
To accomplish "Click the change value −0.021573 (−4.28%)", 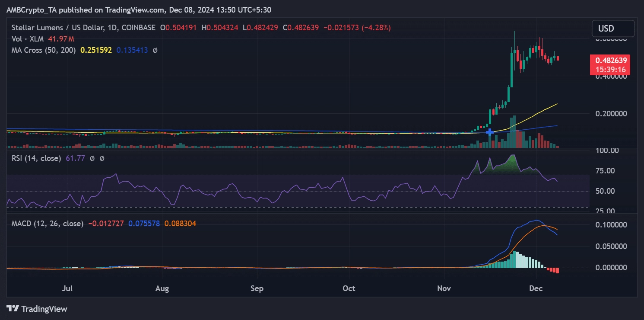I will tap(357, 28).
